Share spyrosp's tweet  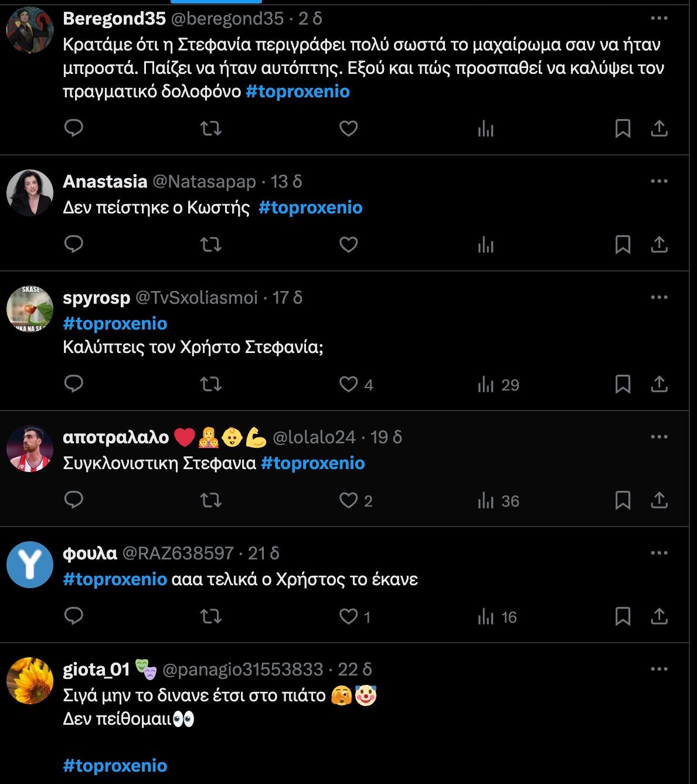659,384
